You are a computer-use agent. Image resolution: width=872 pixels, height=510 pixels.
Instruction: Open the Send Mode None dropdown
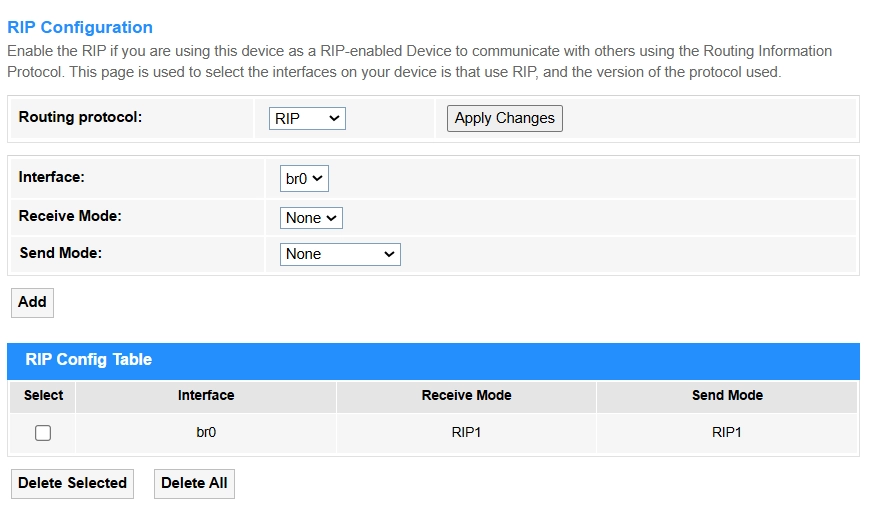pos(340,254)
